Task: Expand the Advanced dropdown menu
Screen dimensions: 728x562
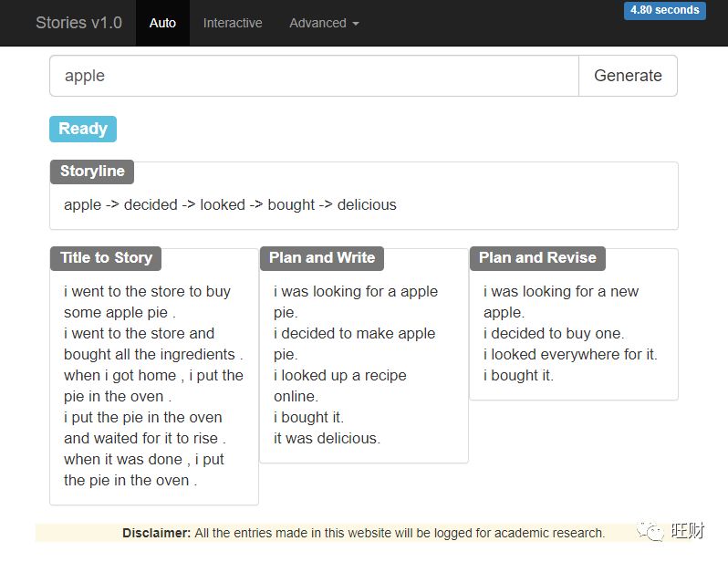Action: pyautogui.click(x=323, y=23)
